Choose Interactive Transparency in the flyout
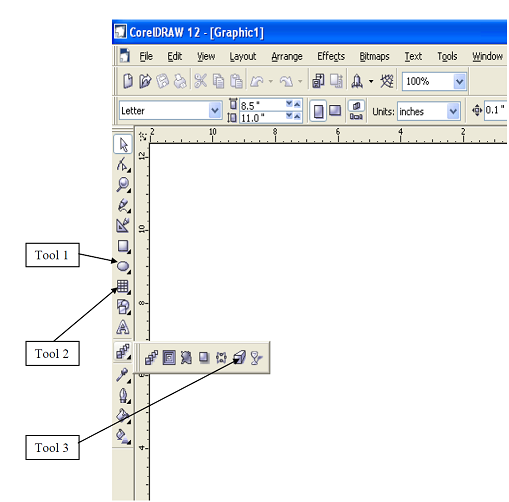The width and height of the screenshot is (509, 502). [256, 358]
